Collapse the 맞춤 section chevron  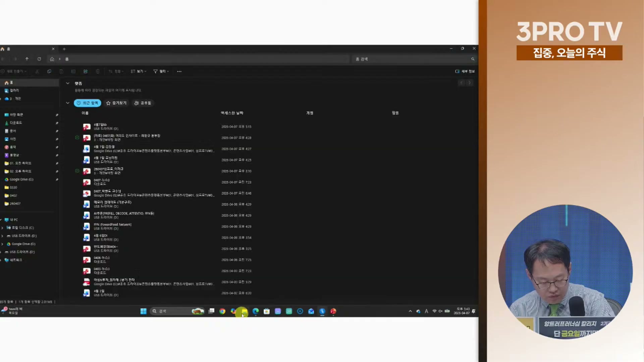(68, 83)
